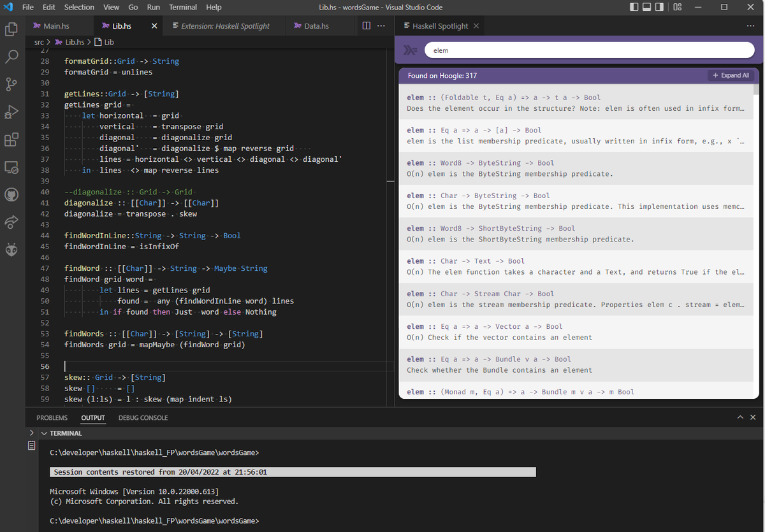Screen dimensions: 765x532
Task: Open the src breadcrumb dropdown
Action: (39, 42)
